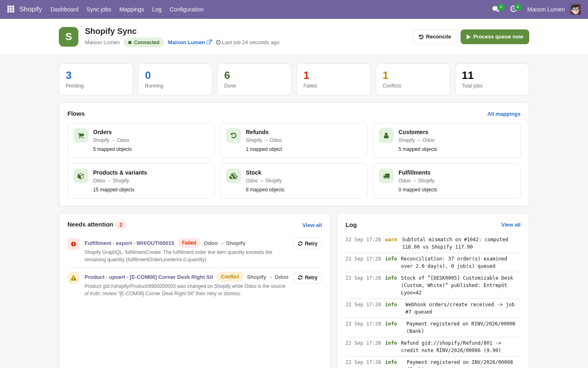588x368 pixels.
Task: Open the Mappings menu
Action: 131,9
